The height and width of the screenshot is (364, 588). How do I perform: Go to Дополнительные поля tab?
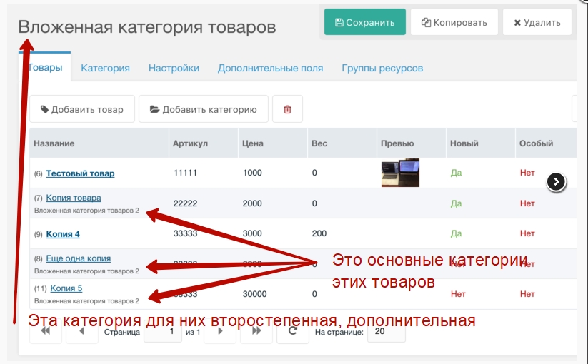click(270, 68)
